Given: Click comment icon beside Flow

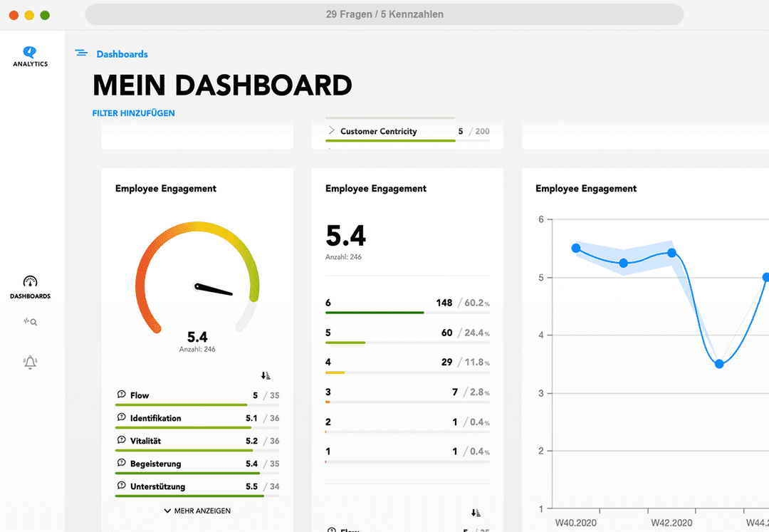Looking at the screenshot, I should tap(121, 395).
